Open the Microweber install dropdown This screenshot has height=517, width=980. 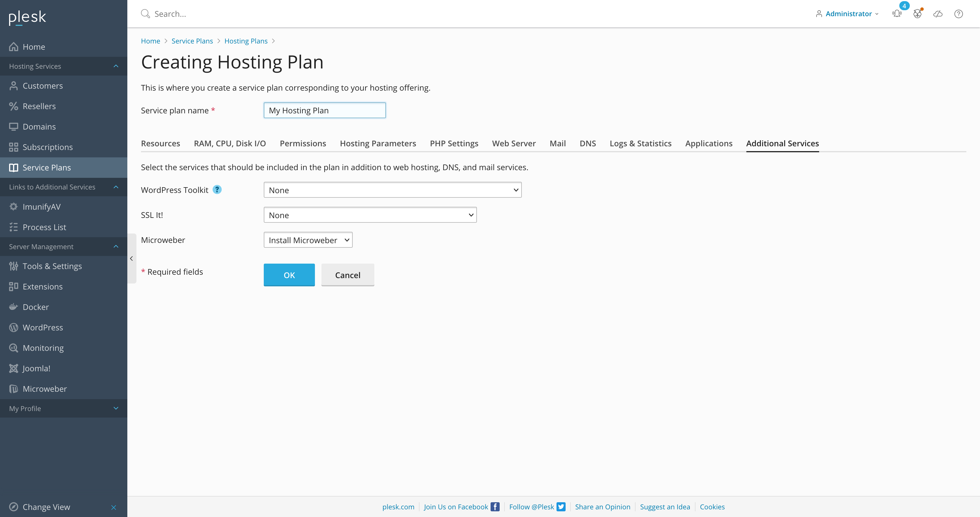(x=308, y=240)
